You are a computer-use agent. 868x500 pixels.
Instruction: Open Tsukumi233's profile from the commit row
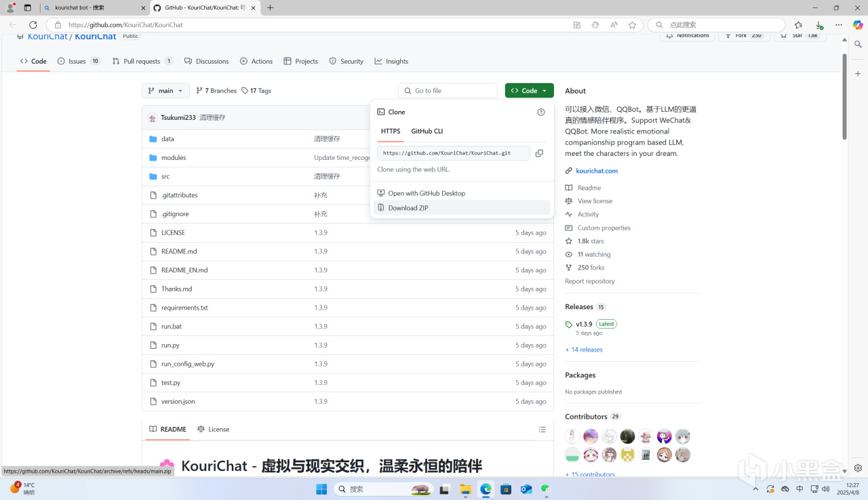(178, 118)
